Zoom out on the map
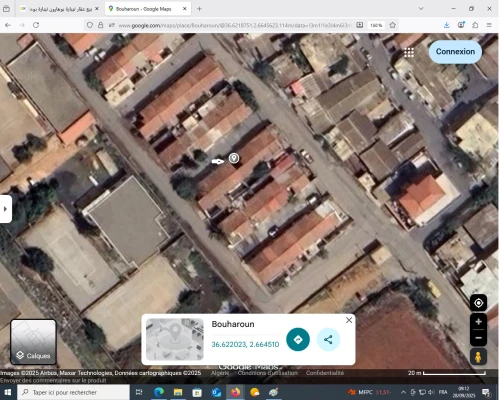This screenshot has width=500, height=400. [x=479, y=338]
